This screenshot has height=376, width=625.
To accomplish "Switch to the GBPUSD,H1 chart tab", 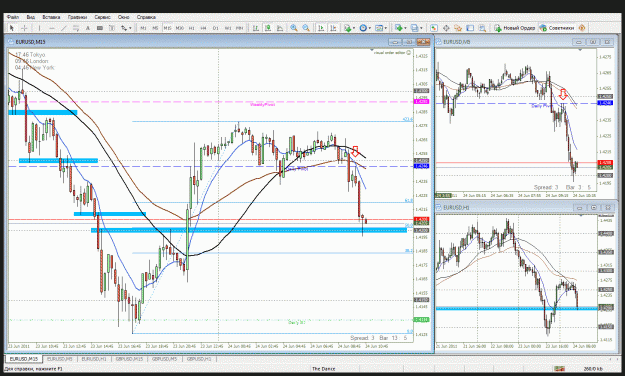I will tap(199, 359).
